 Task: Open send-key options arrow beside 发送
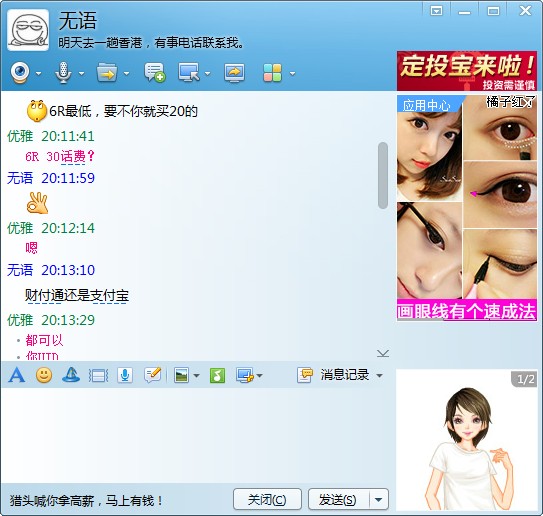[379, 499]
